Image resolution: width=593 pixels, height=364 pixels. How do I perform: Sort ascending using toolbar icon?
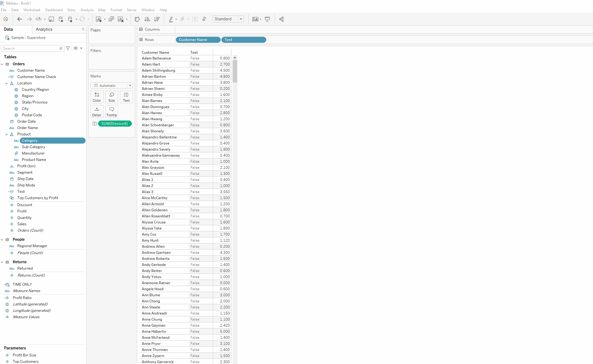(x=147, y=19)
